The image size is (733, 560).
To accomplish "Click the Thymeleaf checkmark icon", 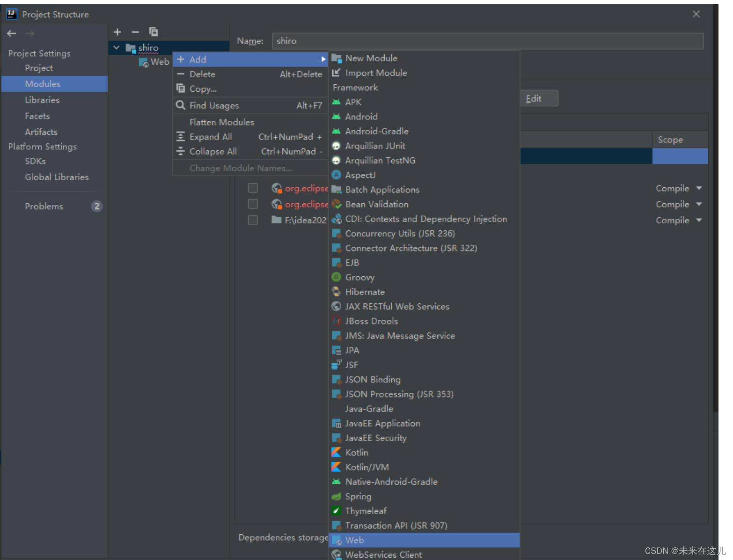I will coord(336,511).
